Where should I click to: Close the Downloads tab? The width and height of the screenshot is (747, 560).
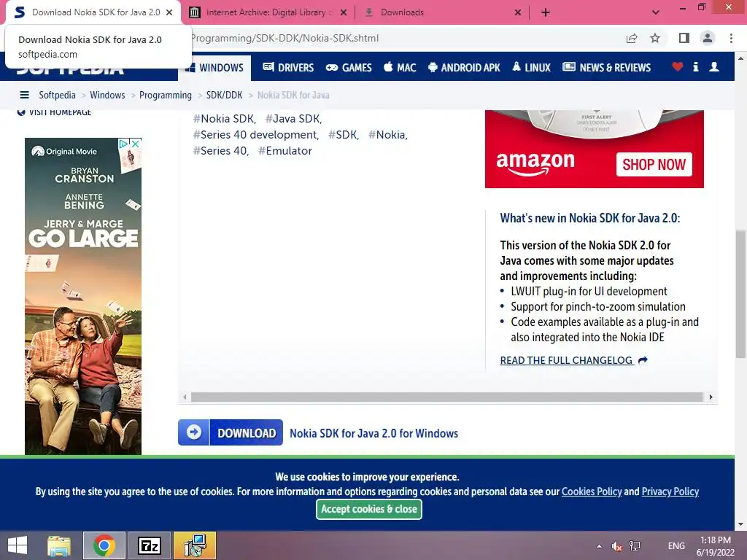(518, 12)
